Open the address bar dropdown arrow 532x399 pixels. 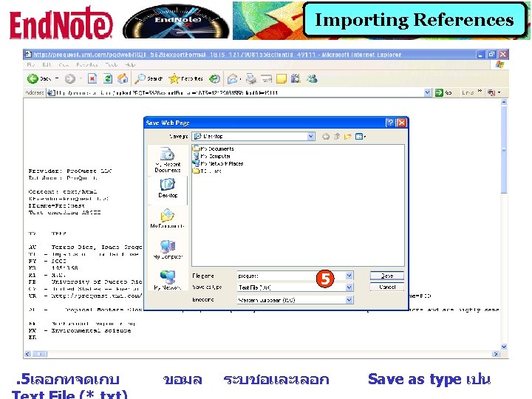428,92
